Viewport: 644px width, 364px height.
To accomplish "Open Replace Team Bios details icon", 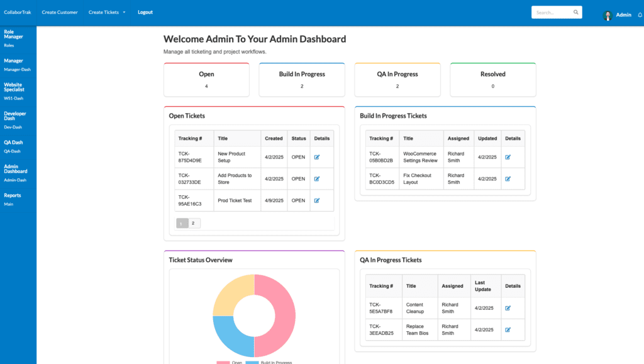I will (508, 330).
